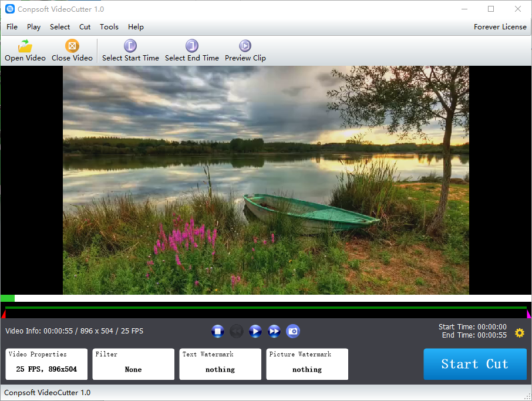Close the VideoCutter window
This screenshot has height=401, width=532.
[x=518, y=9]
